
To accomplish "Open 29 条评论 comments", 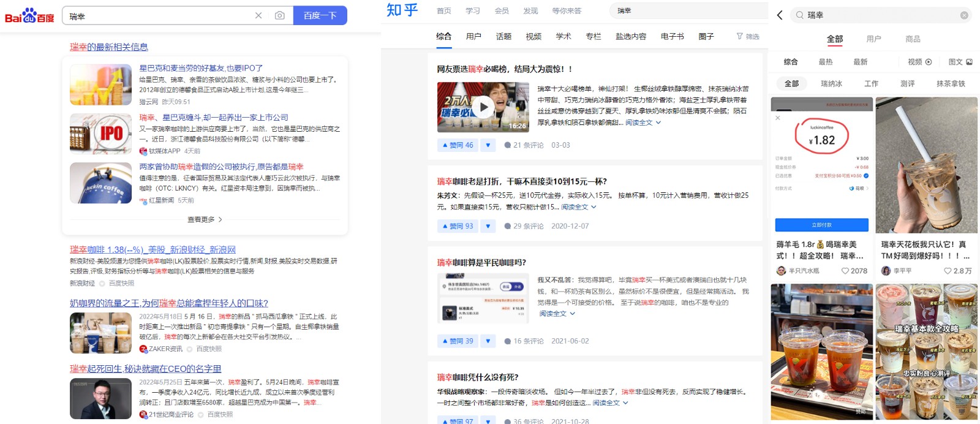I will [x=524, y=226].
